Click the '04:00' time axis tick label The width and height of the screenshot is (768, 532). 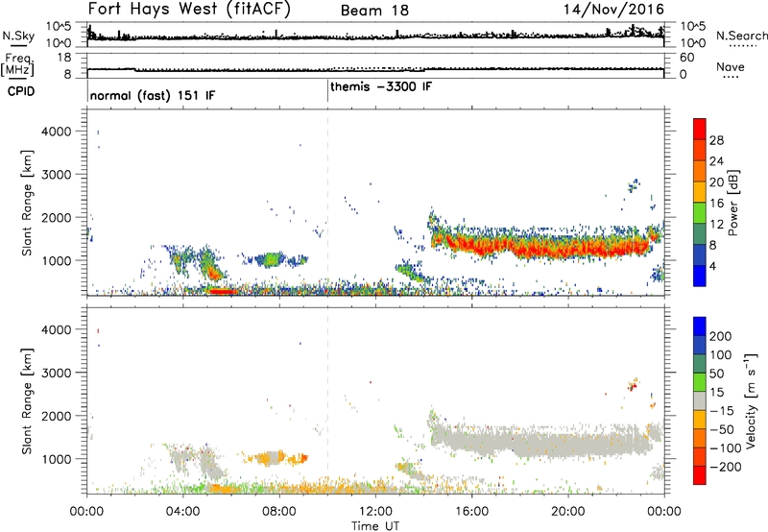[x=183, y=512]
